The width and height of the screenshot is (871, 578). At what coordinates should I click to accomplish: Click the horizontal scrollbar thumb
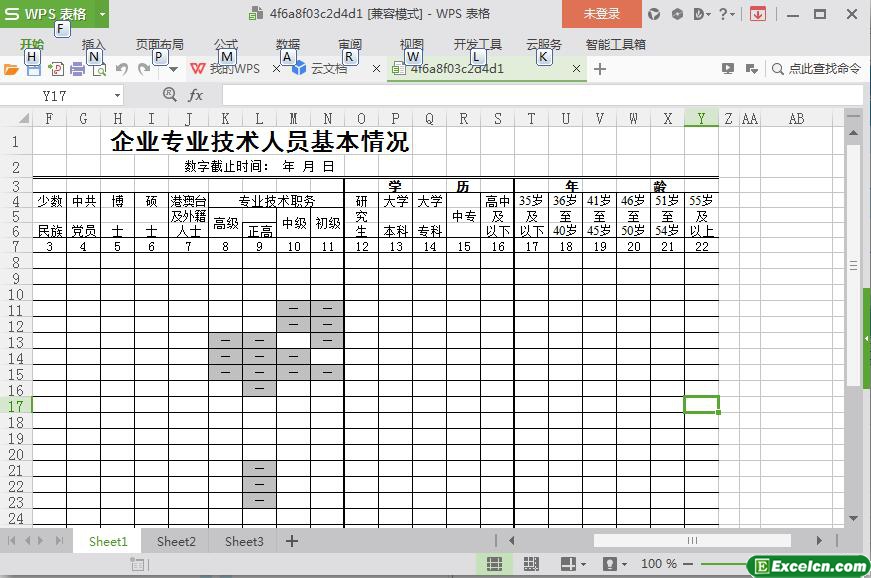click(692, 540)
